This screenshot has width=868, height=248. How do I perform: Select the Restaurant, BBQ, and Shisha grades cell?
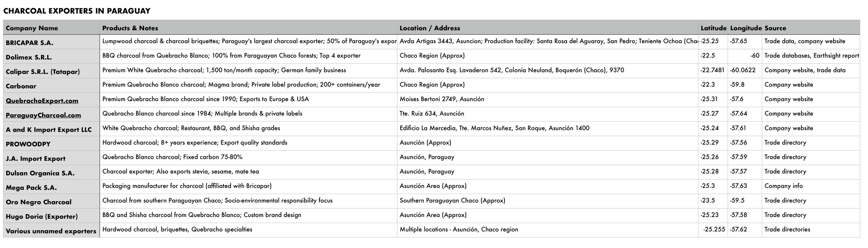pos(248,128)
